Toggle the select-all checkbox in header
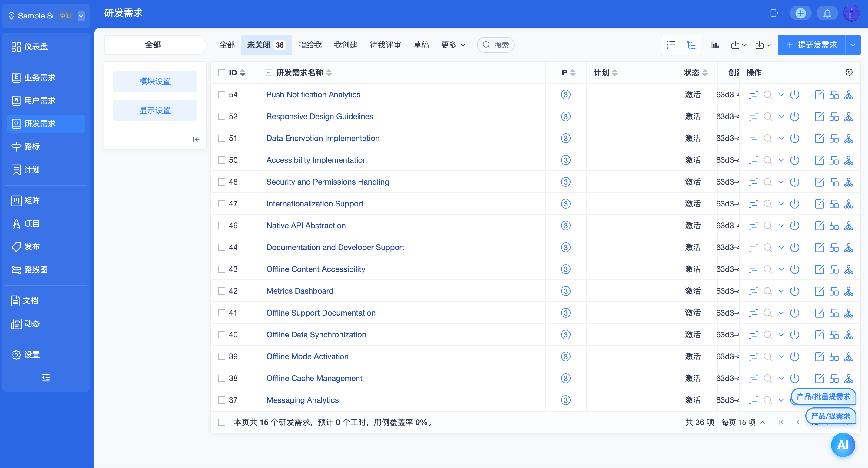868x468 pixels. pos(221,73)
